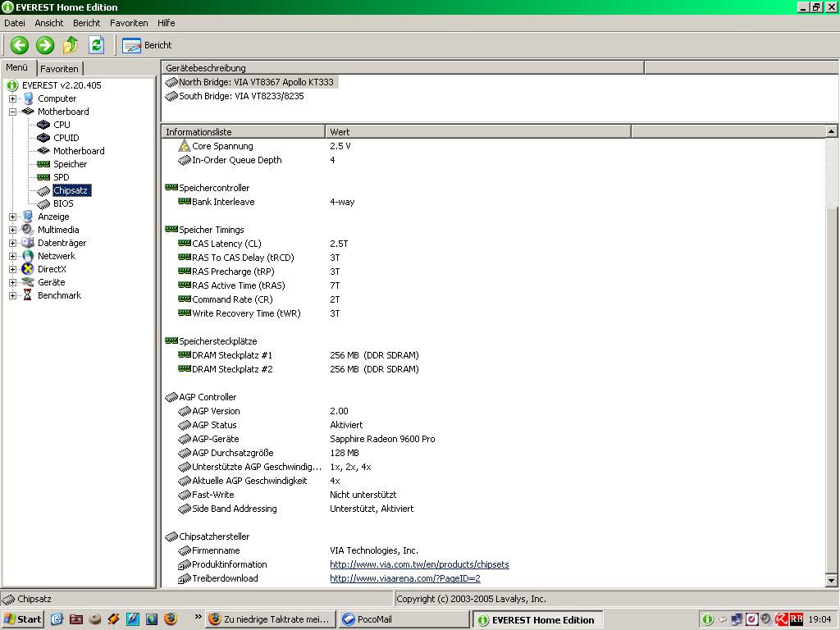The width and height of the screenshot is (840, 630).
Task: Click the Anzeige monitor icon in tree
Action: pyautogui.click(x=28, y=217)
